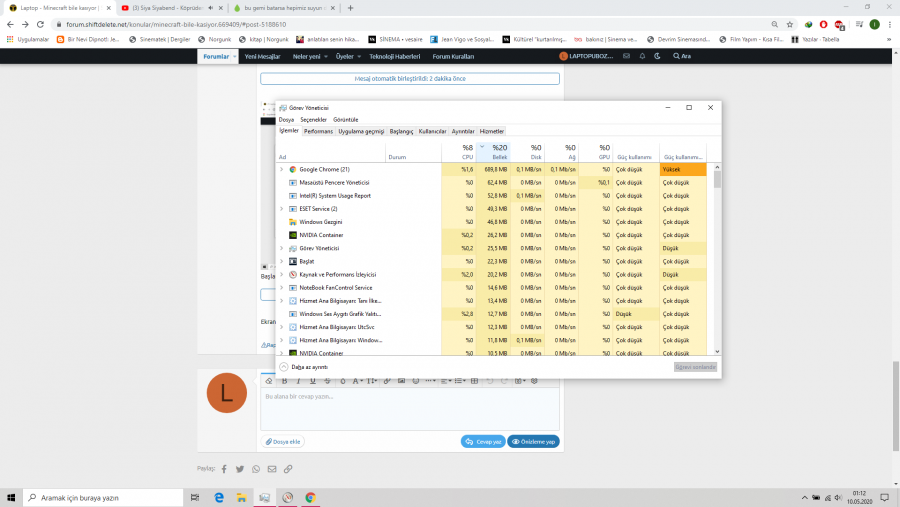Click Dosya ekle attachment button
Screen dimensions: 900x507
pyautogui.click(x=283, y=442)
